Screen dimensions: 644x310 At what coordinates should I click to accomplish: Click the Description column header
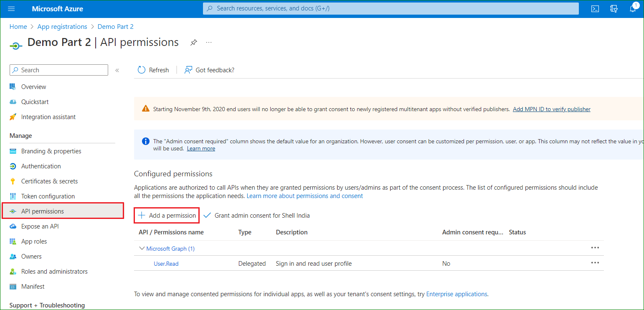click(x=292, y=232)
